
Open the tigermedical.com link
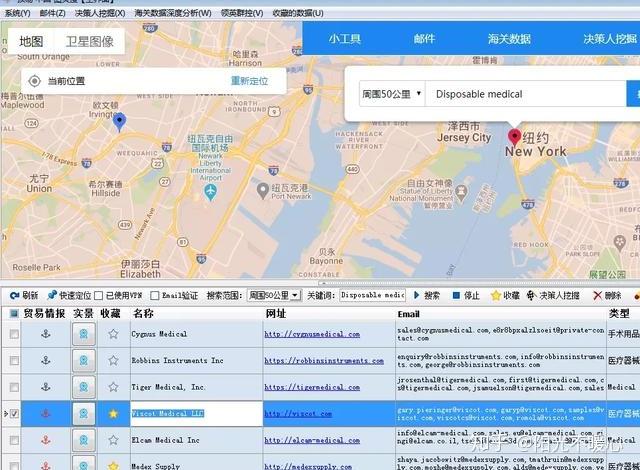point(312,387)
